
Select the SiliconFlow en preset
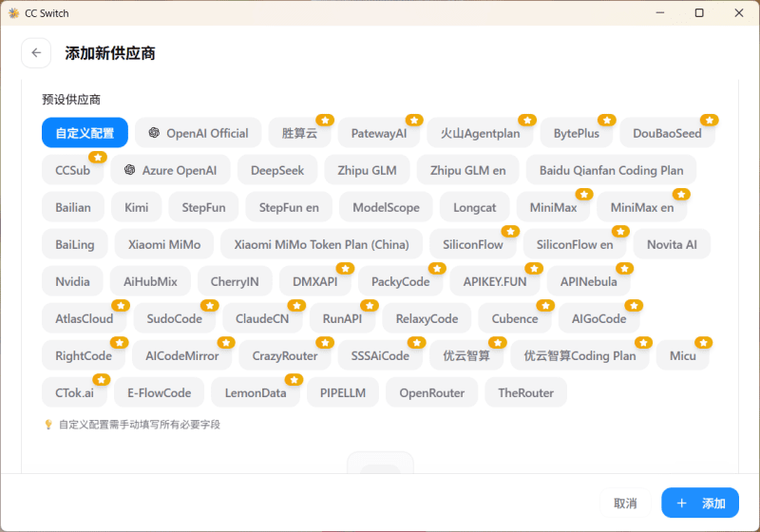[x=575, y=244]
